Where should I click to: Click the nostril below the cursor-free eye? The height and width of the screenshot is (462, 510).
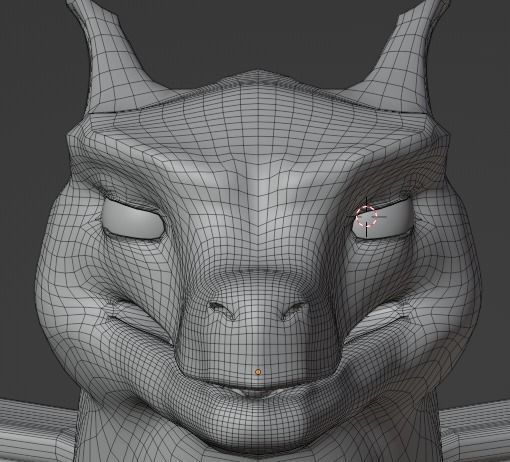pyautogui.click(x=223, y=310)
